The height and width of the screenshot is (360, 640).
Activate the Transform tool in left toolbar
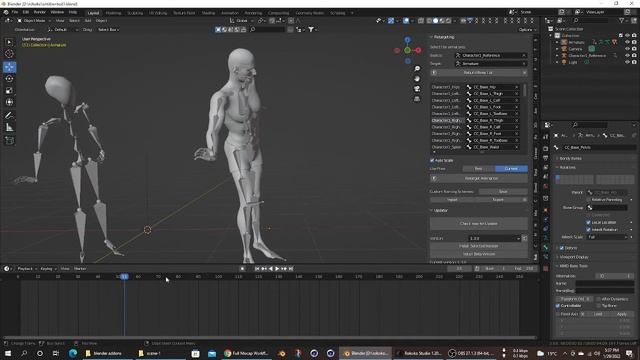pos(9,102)
